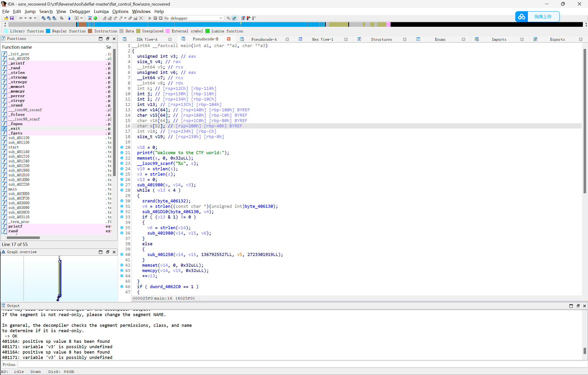The width and height of the screenshot is (588, 375).
Task: Click the search next binoculars icon
Action: [x=62, y=18]
